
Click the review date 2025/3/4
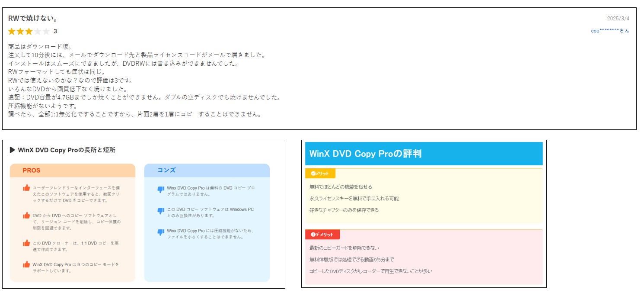click(x=618, y=19)
